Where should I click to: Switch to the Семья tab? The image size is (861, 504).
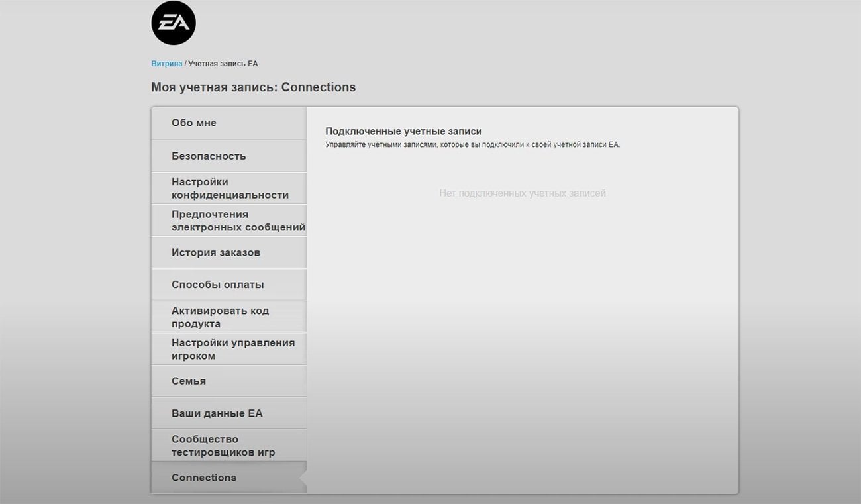[x=229, y=381]
